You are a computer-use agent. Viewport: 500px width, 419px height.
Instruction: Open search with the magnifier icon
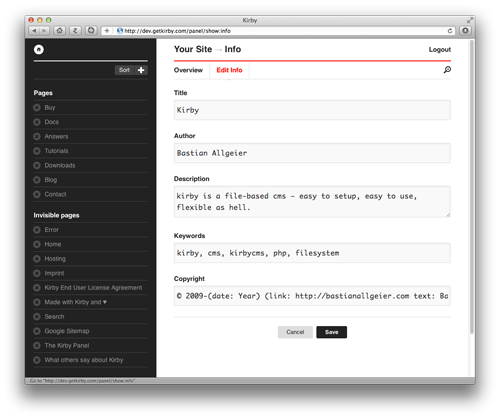point(447,70)
